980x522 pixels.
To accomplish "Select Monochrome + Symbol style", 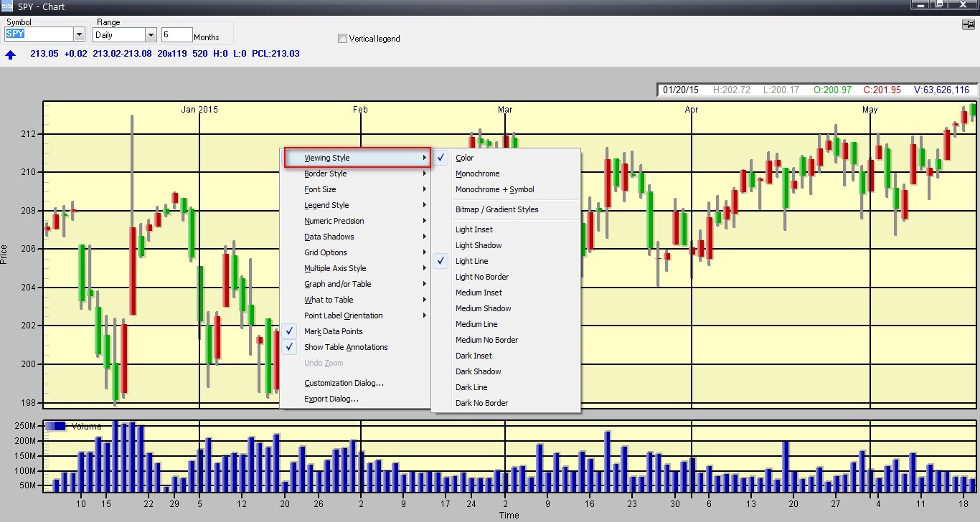I will click(x=505, y=189).
